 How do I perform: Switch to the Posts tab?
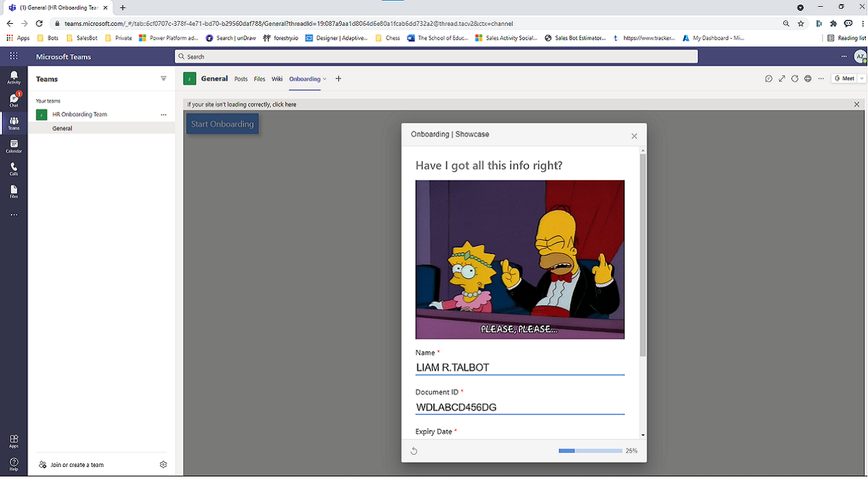[241, 79]
